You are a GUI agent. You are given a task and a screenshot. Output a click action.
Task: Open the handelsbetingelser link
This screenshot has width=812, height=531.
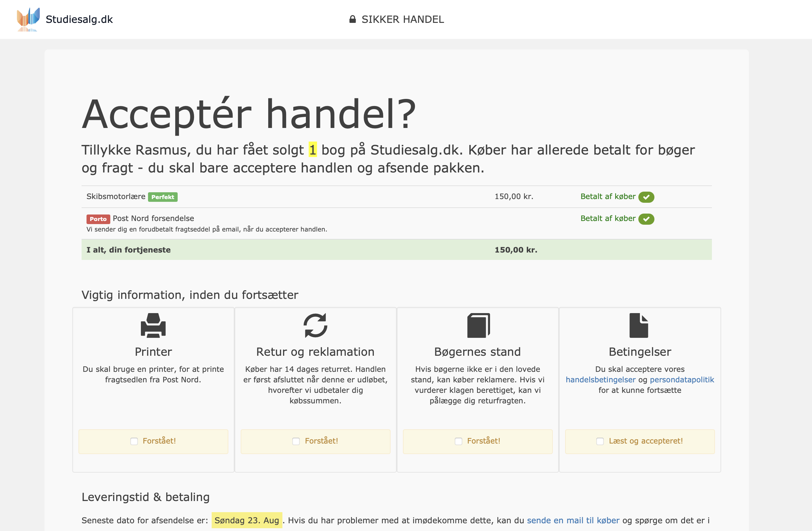[600, 380]
